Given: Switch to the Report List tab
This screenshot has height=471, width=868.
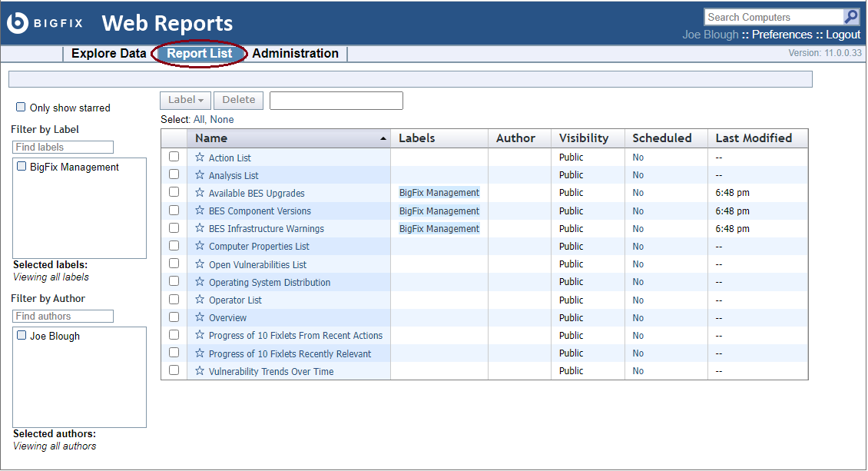Looking at the screenshot, I should (199, 53).
